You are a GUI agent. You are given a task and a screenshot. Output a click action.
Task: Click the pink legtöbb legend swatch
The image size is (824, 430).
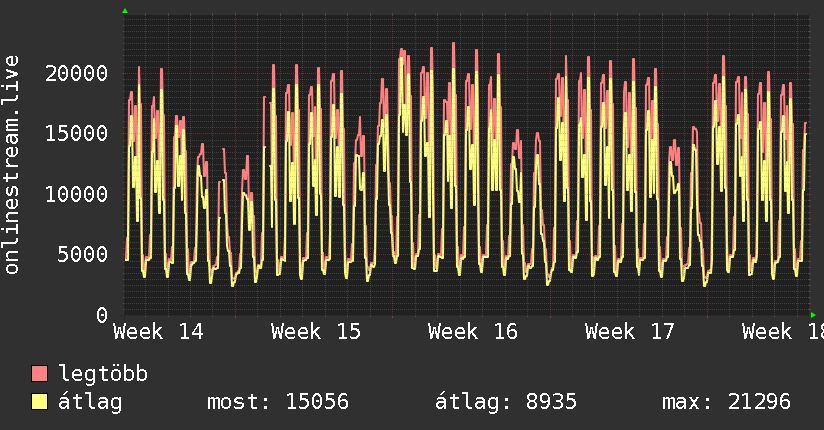tap(39, 373)
